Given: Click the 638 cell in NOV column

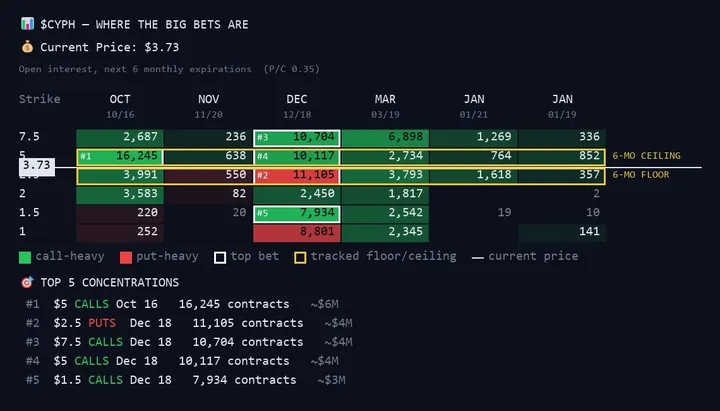Looking at the screenshot, I should click(208, 156).
